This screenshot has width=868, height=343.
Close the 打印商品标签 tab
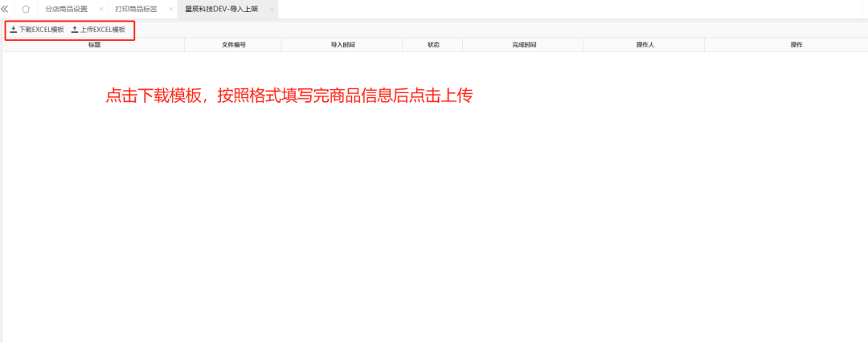170,10
